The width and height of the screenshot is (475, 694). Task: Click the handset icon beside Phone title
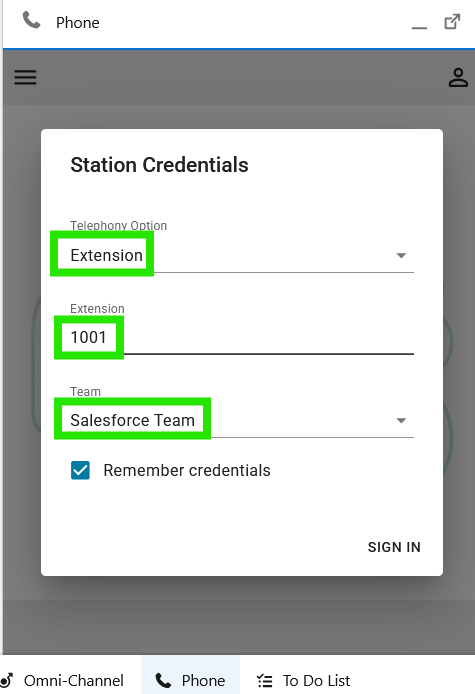(x=31, y=20)
